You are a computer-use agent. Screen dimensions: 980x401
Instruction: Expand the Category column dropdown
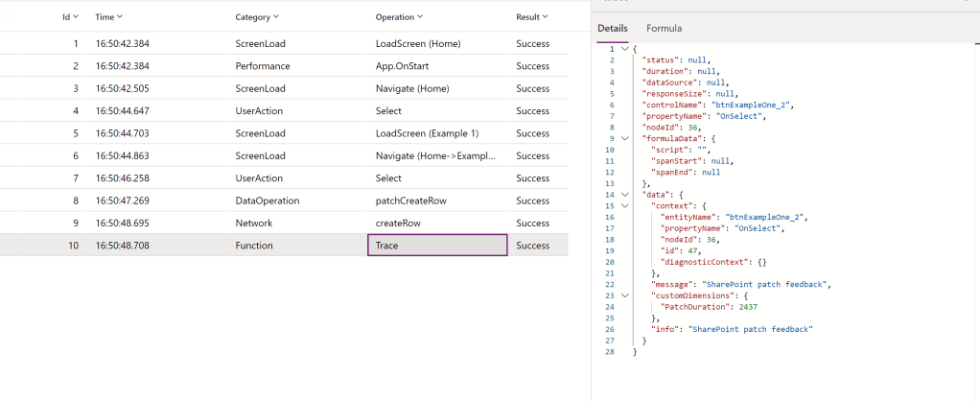[276, 17]
